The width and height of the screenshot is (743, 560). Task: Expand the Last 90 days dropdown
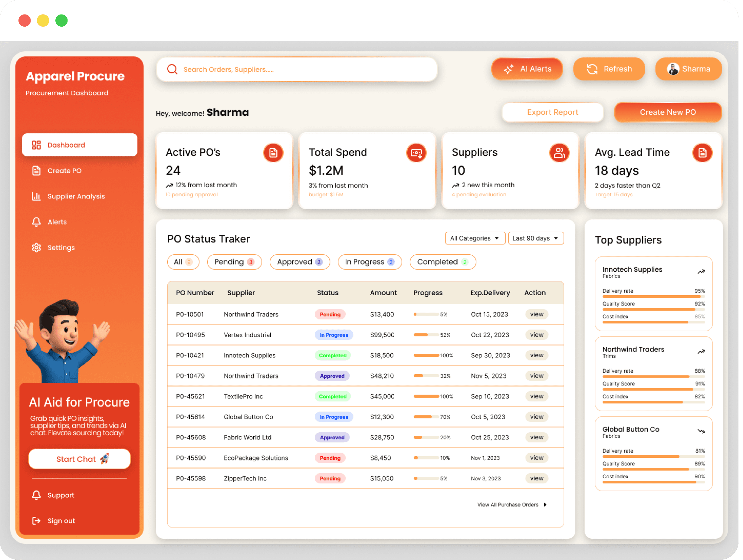click(x=535, y=238)
